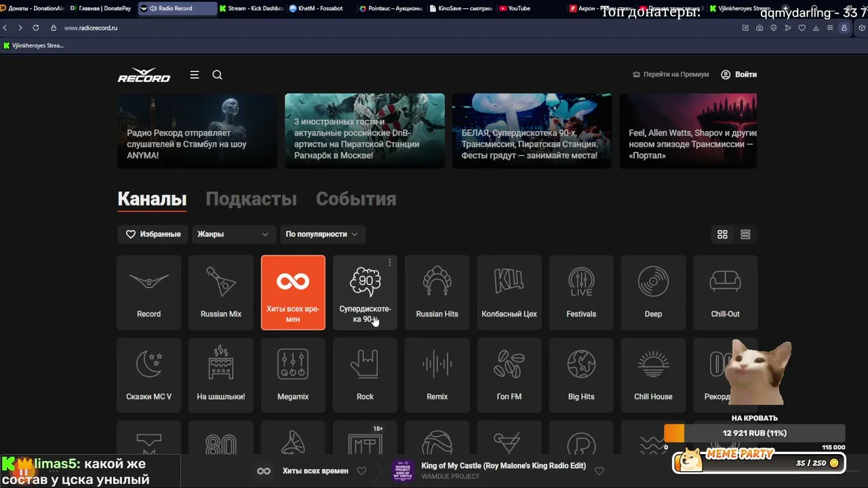Play the На шашлыки! channel
Image resolution: width=868 pixels, height=488 pixels.
tap(221, 375)
